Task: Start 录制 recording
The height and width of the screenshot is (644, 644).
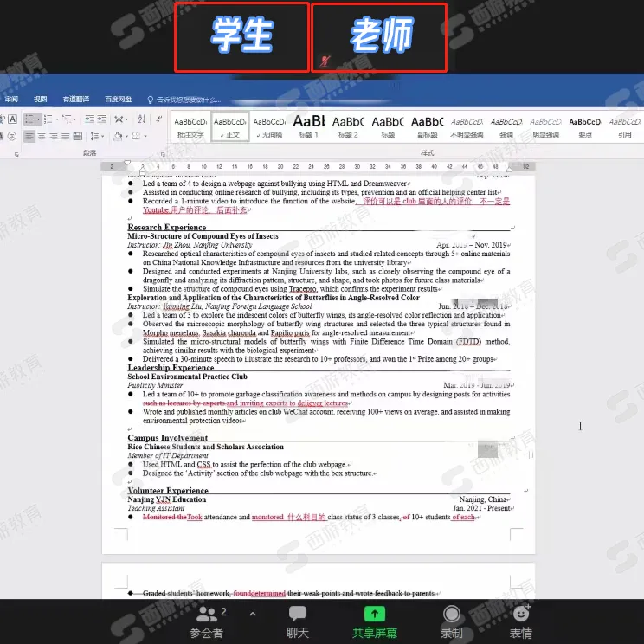Action: pos(451,622)
